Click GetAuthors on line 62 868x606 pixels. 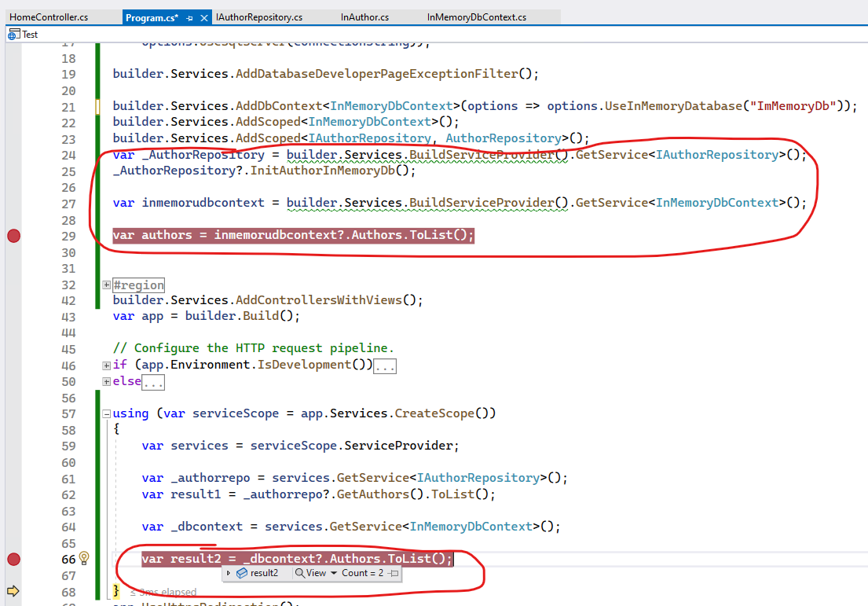[x=373, y=494]
